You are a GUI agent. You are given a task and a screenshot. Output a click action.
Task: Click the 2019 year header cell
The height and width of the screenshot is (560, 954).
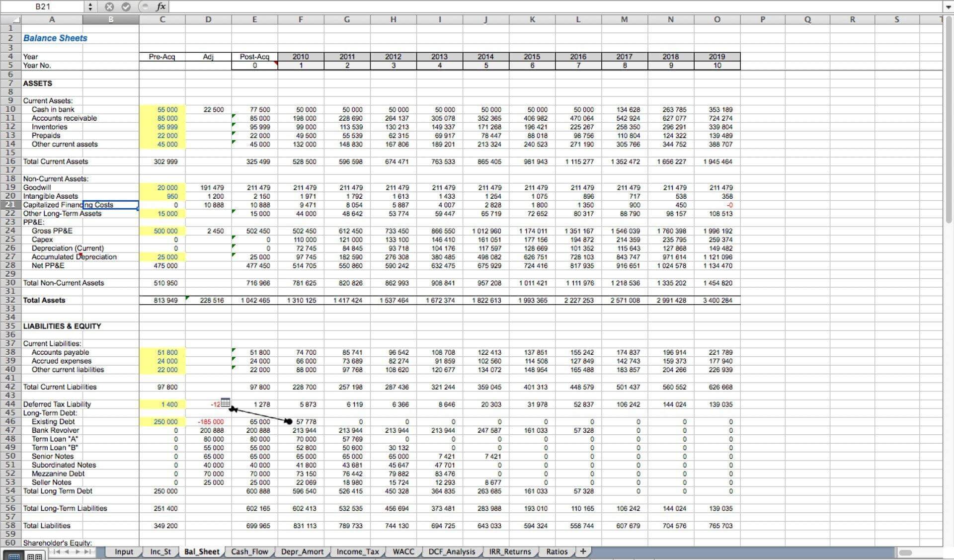pyautogui.click(x=717, y=57)
